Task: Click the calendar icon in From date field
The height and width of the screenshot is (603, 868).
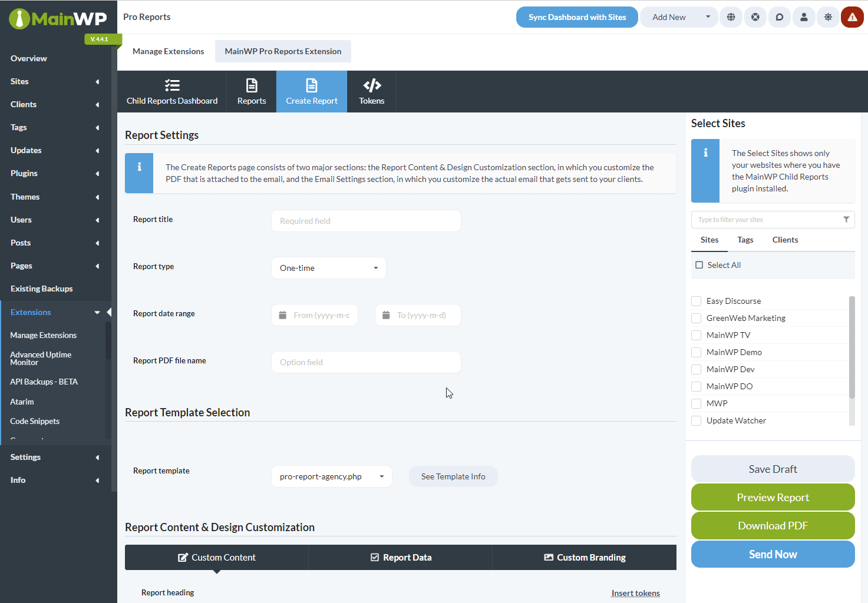Action: click(283, 315)
